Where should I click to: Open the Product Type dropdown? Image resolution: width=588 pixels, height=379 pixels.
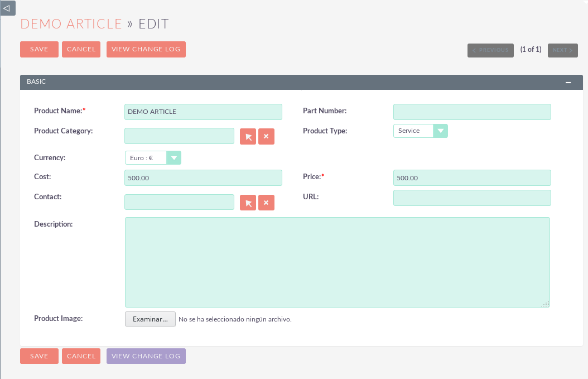pos(420,131)
